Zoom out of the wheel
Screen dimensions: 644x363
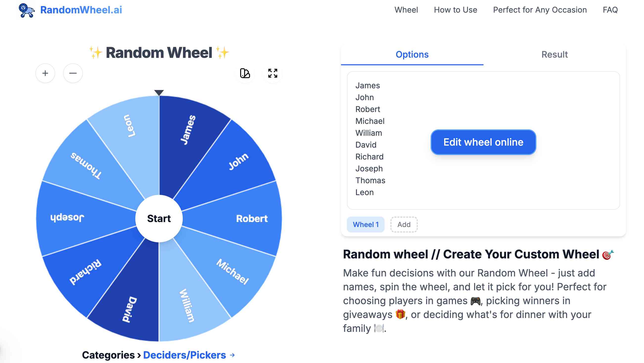tap(72, 73)
